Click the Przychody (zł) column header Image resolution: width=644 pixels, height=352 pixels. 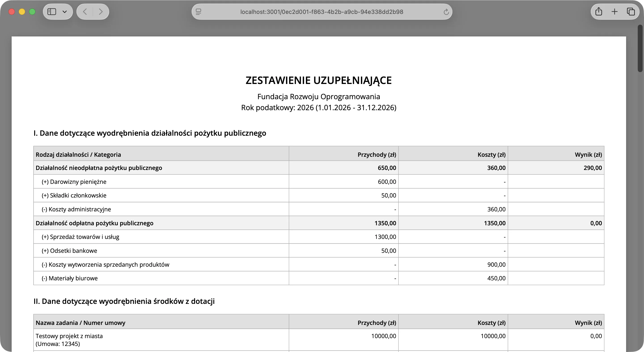point(377,155)
